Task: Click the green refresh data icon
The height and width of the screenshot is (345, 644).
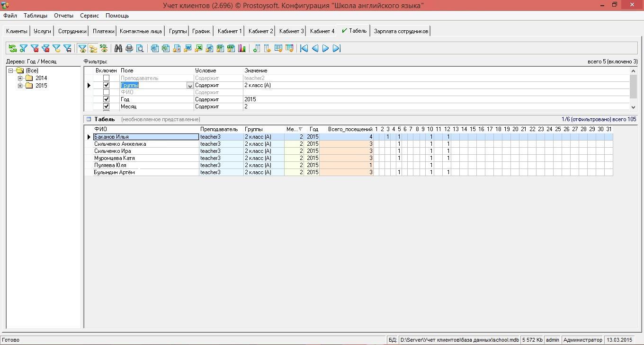Action: click(12, 48)
